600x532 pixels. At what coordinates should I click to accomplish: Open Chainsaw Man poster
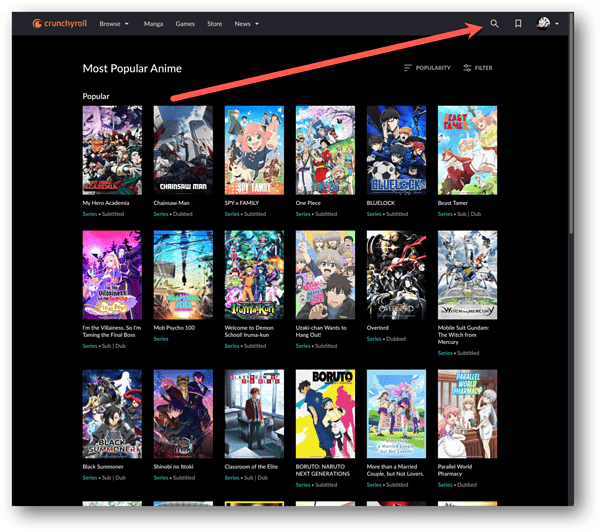click(183, 150)
